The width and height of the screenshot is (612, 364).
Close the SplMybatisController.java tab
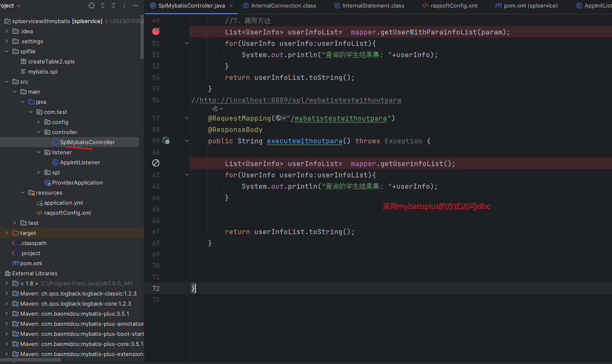pyautogui.click(x=231, y=5)
